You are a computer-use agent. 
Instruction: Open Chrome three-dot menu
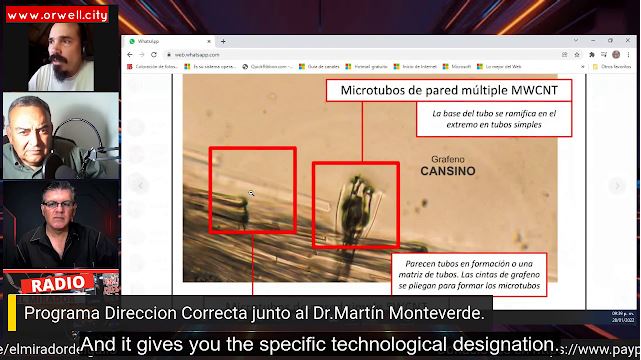[628, 54]
